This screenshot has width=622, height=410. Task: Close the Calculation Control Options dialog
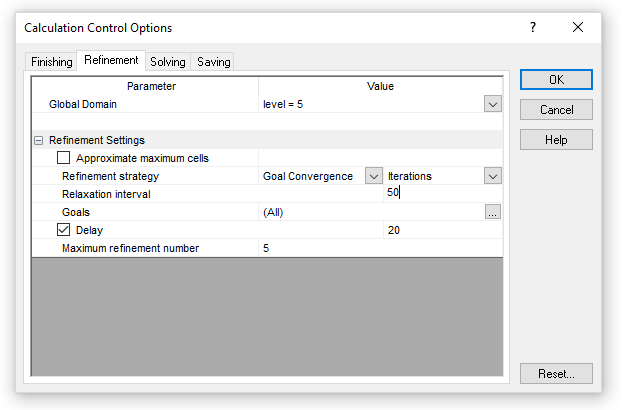click(x=578, y=28)
